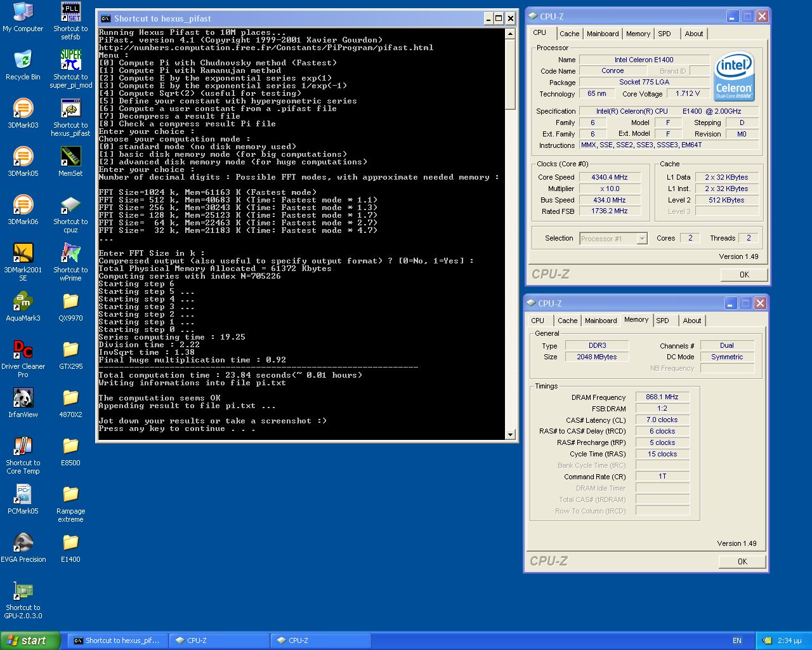This screenshot has width=812, height=650.
Task: Switch to Shortcut to hexus_pifast taskbar button
Action: point(117,640)
